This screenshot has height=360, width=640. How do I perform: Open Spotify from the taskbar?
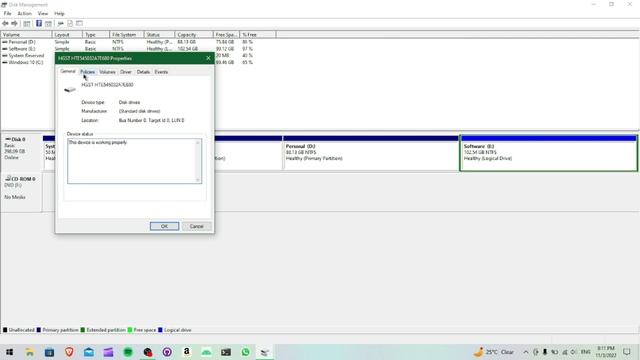pyautogui.click(x=128, y=352)
